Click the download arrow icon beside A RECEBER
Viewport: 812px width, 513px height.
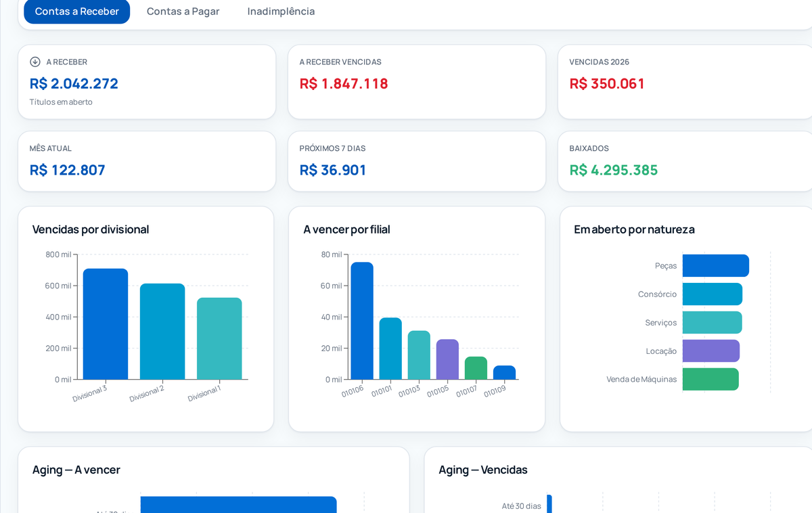35,62
